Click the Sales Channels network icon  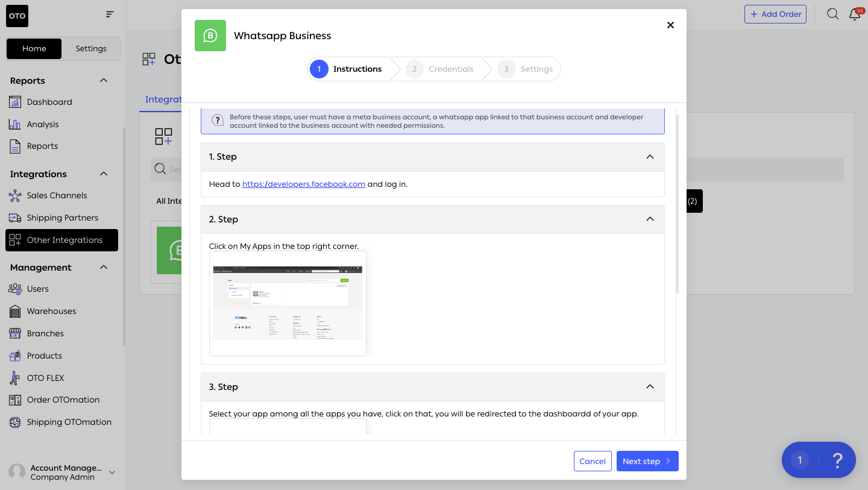[15, 195]
